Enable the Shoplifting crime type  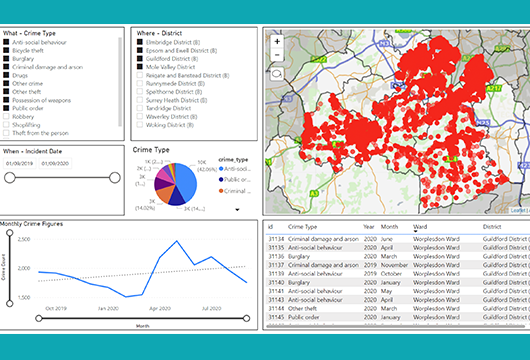tap(6, 125)
